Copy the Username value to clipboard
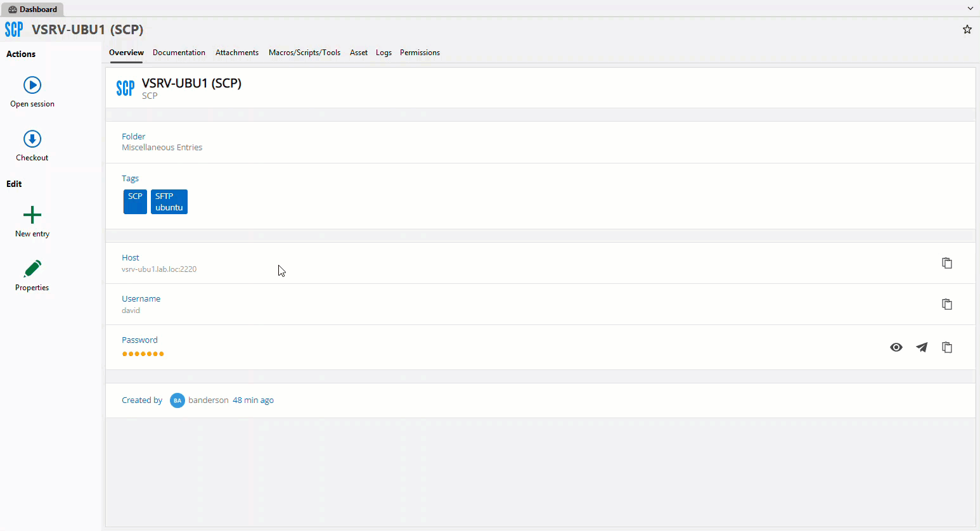This screenshot has width=980, height=531. pyautogui.click(x=947, y=304)
